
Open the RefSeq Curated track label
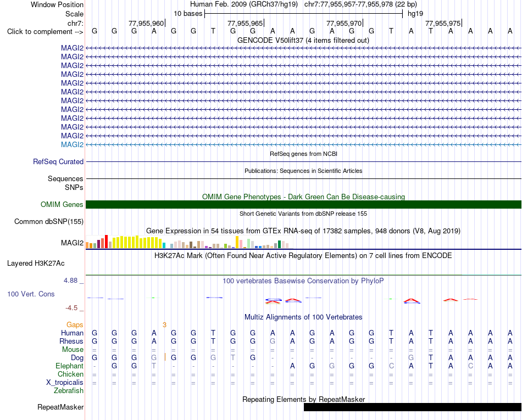[58, 161]
